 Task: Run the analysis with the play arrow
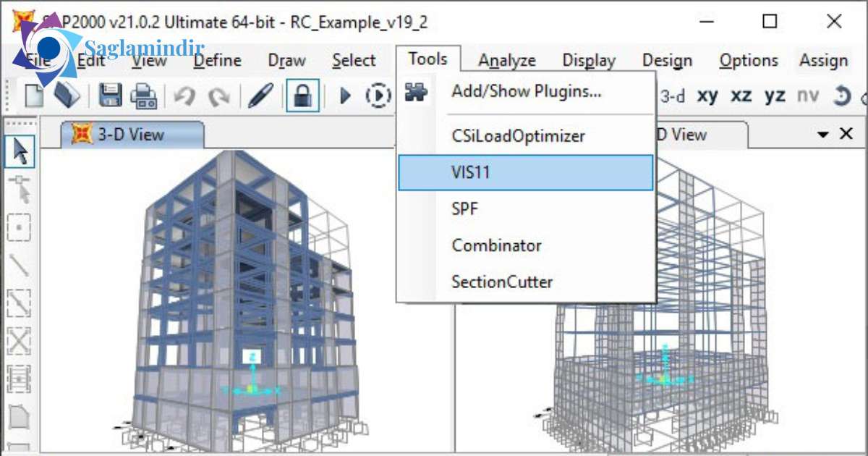(345, 96)
